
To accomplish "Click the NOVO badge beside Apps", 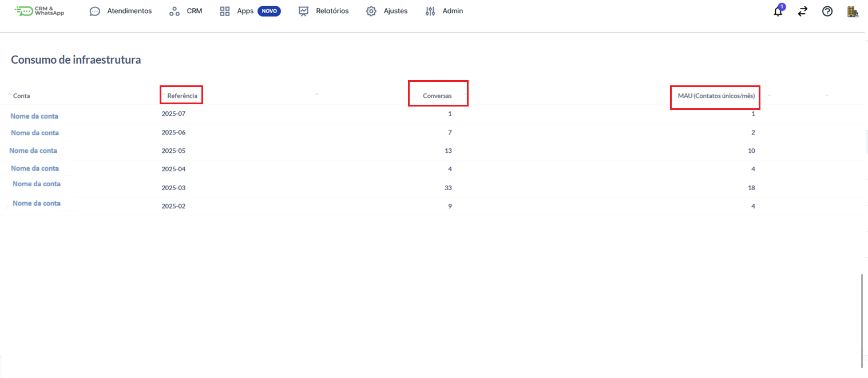I will 269,11.
